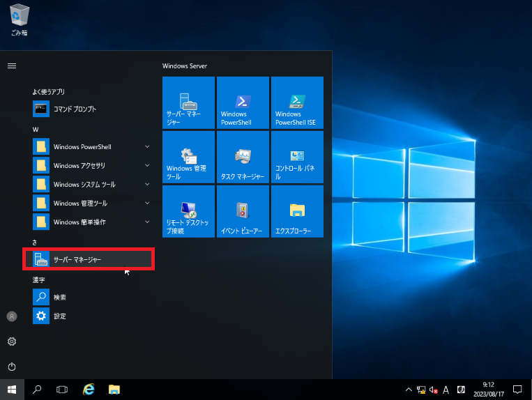Open Windows PowerShell ISE tile

click(x=297, y=102)
